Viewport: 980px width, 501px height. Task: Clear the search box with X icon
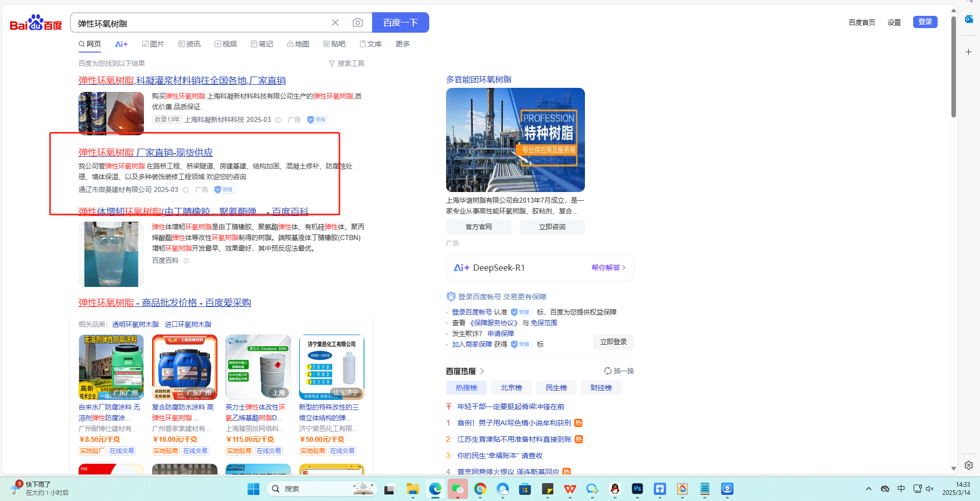335,22
